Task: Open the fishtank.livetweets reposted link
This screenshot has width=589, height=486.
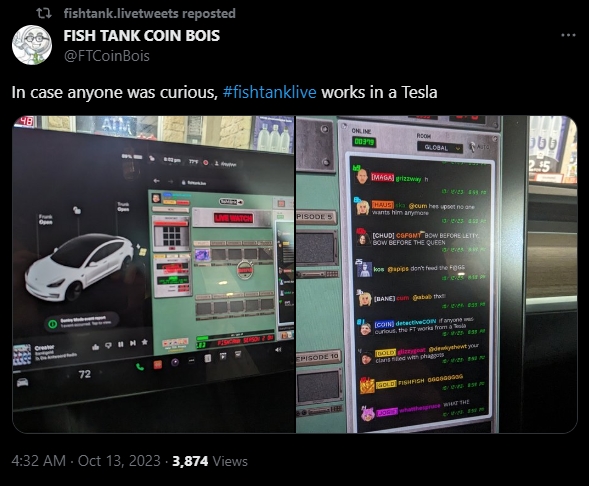Action: [150, 14]
